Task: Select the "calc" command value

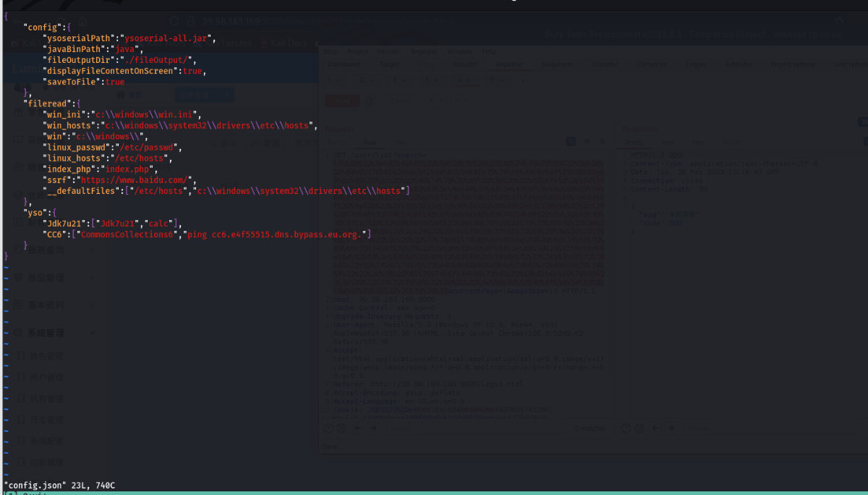Action: (158, 223)
